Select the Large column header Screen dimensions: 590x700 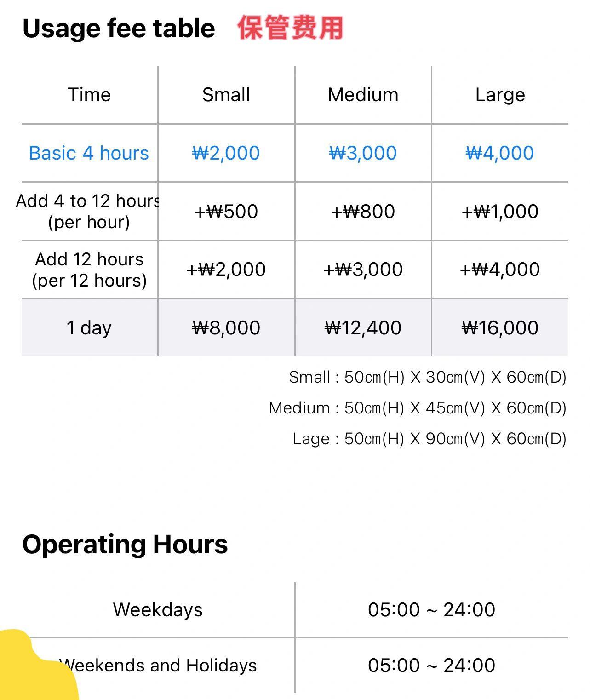pyautogui.click(x=500, y=95)
